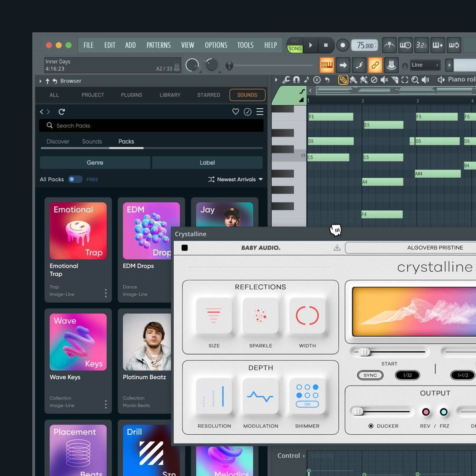Select the piano roll Paint brush tool
This screenshot has height=476, width=476.
pyautogui.click(x=353, y=80)
